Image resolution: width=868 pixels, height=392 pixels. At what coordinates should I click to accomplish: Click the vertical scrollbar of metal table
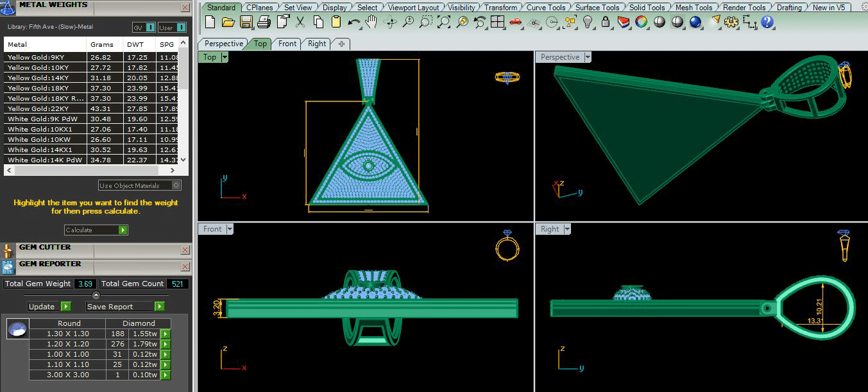pyautogui.click(x=183, y=100)
